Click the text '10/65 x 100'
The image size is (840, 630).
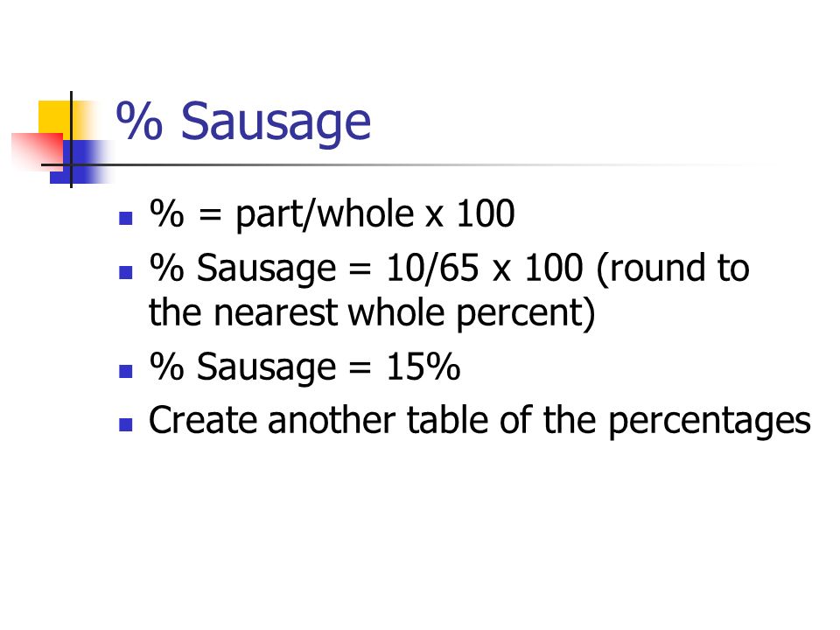pyautogui.click(x=484, y=268)
